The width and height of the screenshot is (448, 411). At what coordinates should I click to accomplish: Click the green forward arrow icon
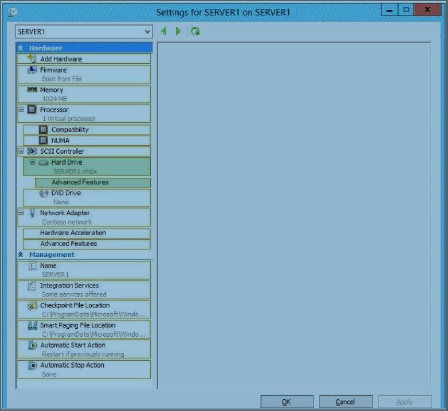(x=178, y=31)
